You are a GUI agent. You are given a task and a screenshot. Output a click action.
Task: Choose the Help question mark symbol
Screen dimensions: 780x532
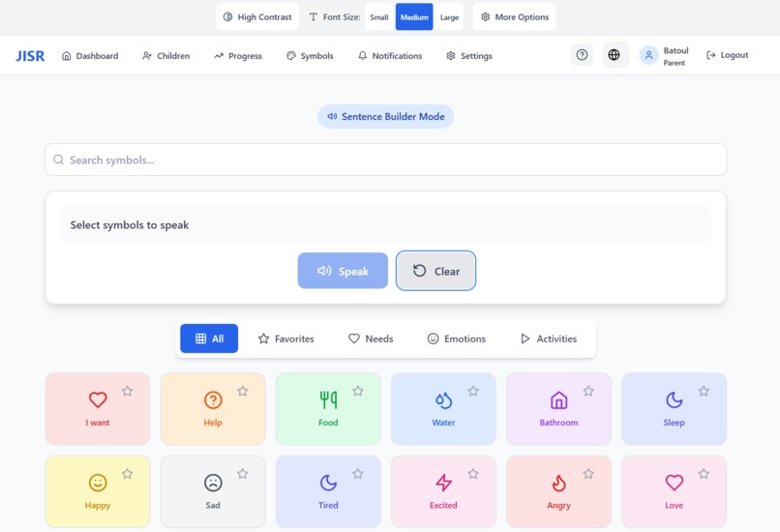[x=213, y=409]
